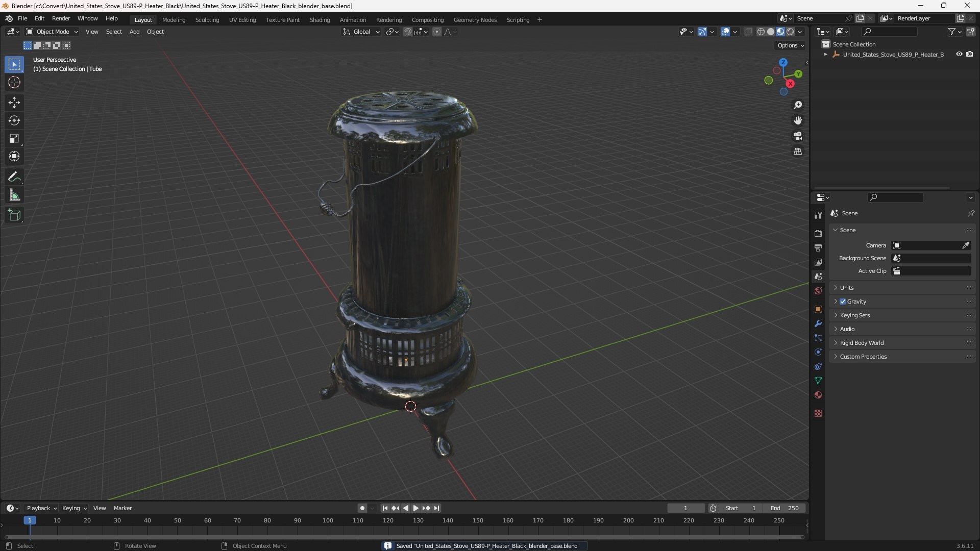Open Material properties tab icon
Viewport: 980px width, 551px height.
(x=818, y=395)
